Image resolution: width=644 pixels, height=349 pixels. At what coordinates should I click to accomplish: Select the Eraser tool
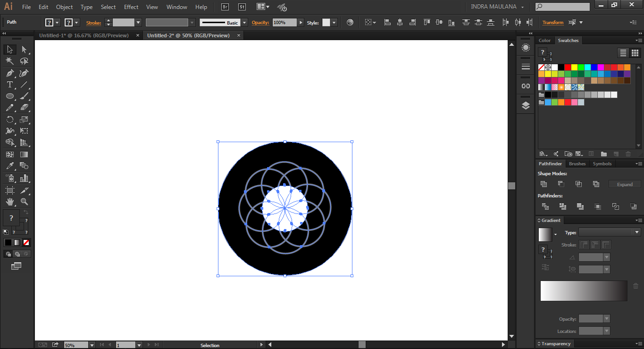pos(24,108)
